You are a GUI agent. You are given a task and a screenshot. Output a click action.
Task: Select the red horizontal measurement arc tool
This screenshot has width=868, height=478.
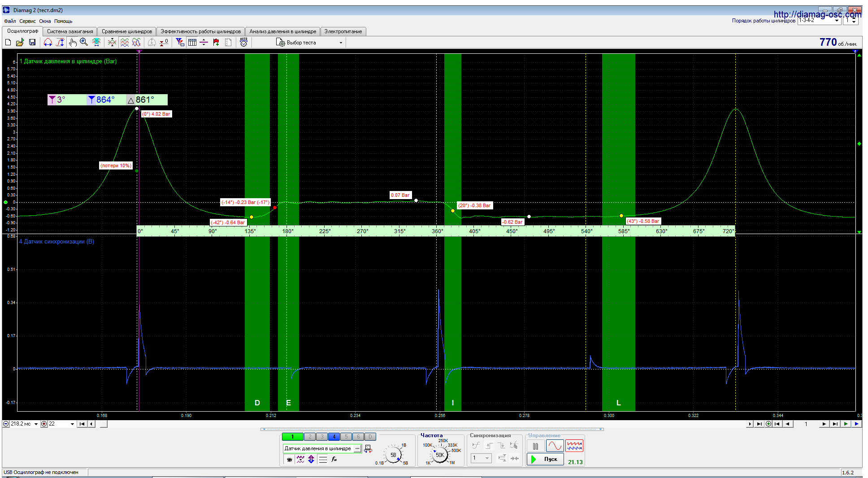[48, 42]
